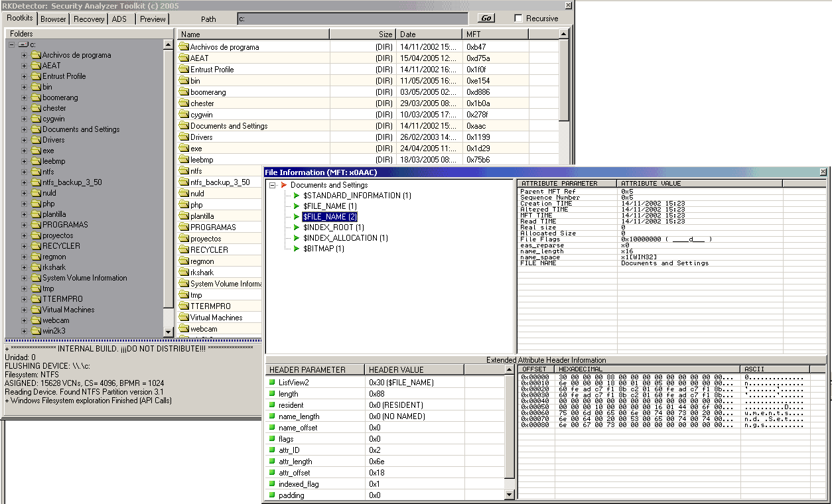The height and width of the screenshot is (504, 832).
Task: Click the green square icon beside ListView2
Action: click(x=272, y=383)
